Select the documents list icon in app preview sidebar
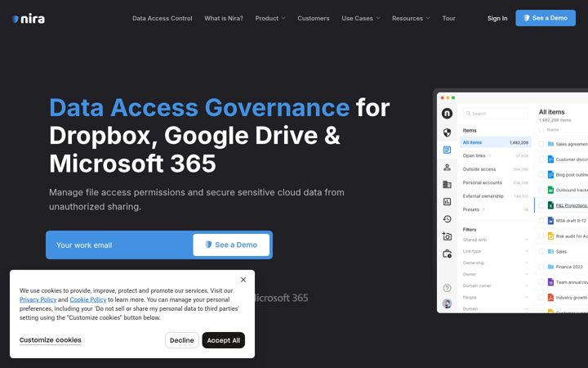This screenshot has width=588, height=368. click(x=447, y=150)
